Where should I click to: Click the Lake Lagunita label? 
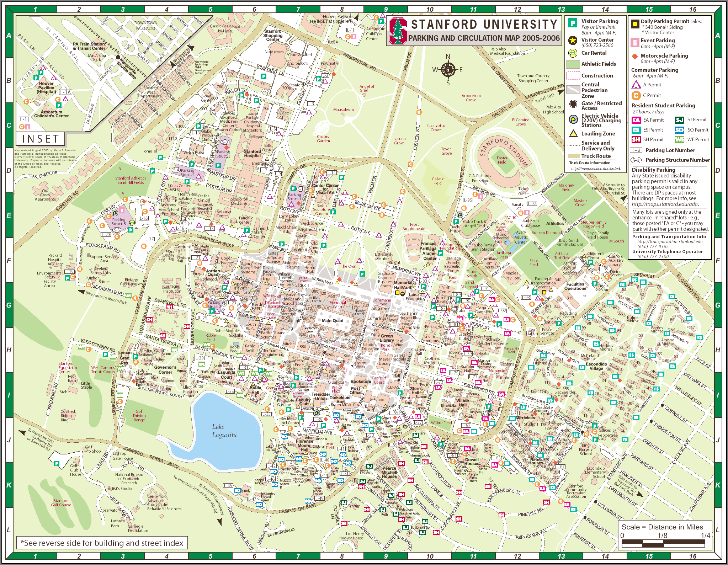[224, 431]
